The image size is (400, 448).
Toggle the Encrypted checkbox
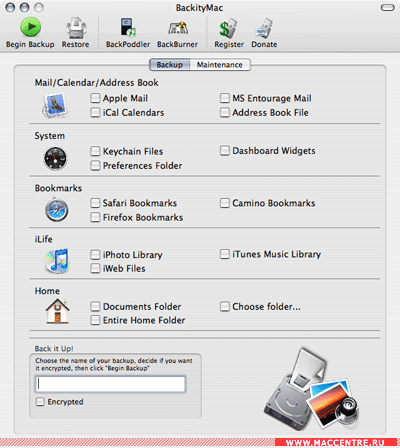pos(40,402)
